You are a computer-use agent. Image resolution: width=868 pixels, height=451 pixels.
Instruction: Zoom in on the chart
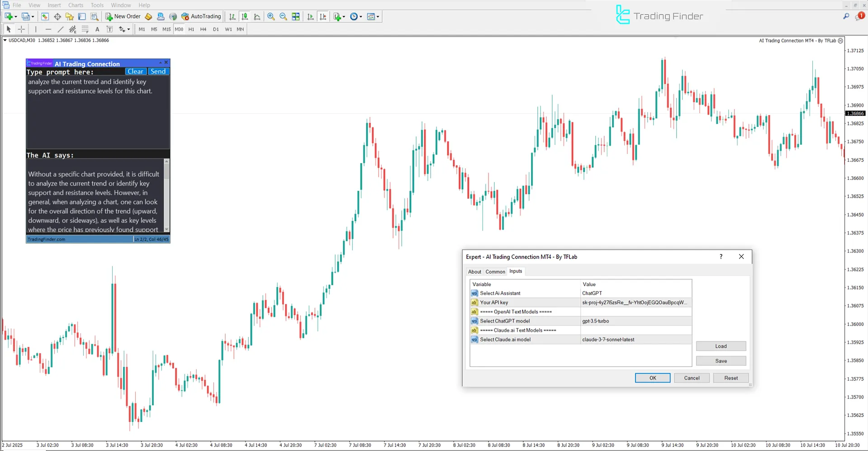point(271,16)
